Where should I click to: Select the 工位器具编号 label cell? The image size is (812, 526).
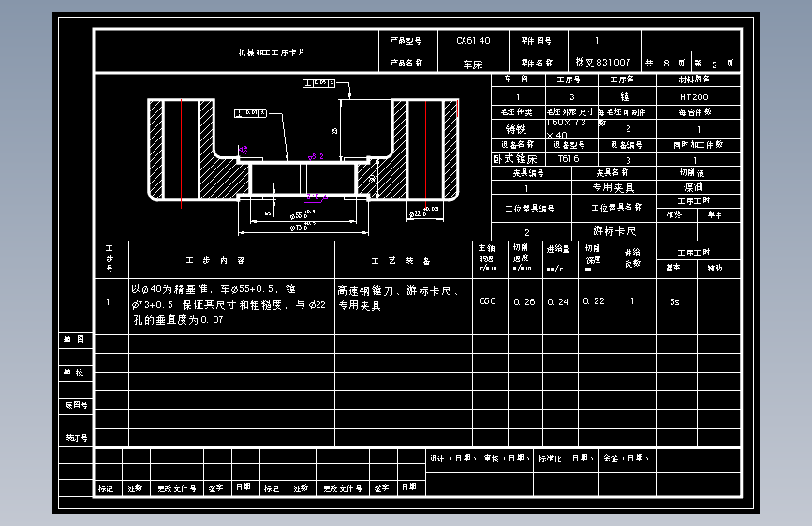(x=530, y=209)
